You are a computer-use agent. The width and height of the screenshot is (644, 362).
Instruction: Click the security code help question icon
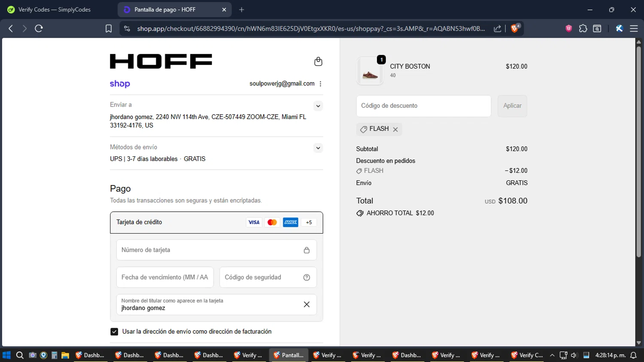click(307, 277)
